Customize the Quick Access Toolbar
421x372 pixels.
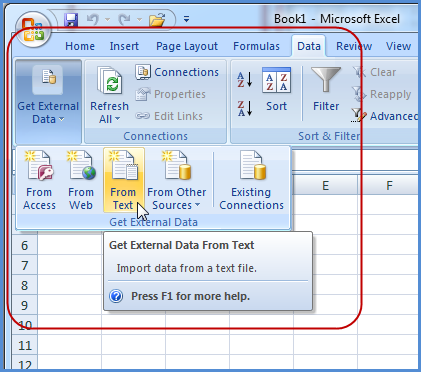186,19
